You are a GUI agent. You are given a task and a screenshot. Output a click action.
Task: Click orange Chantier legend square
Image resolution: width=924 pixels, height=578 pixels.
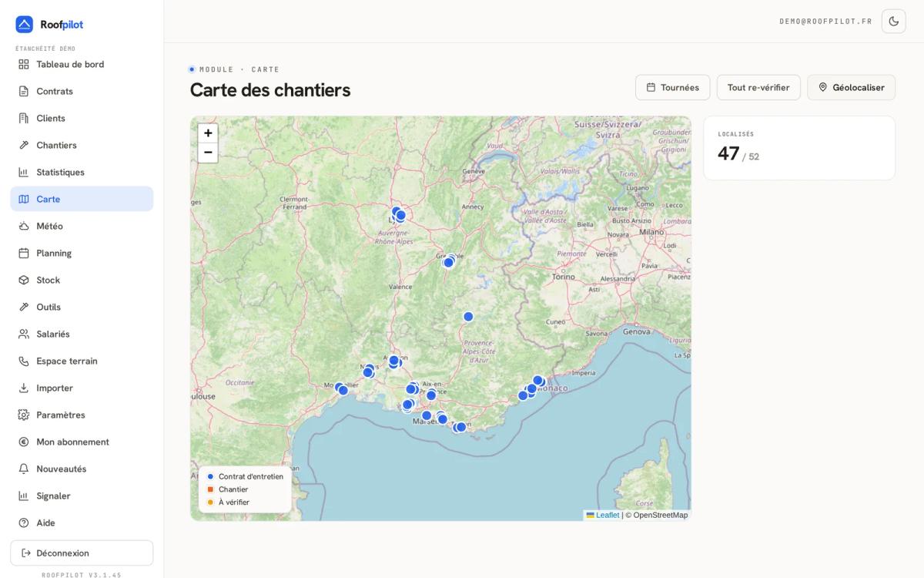click(210, 489)
